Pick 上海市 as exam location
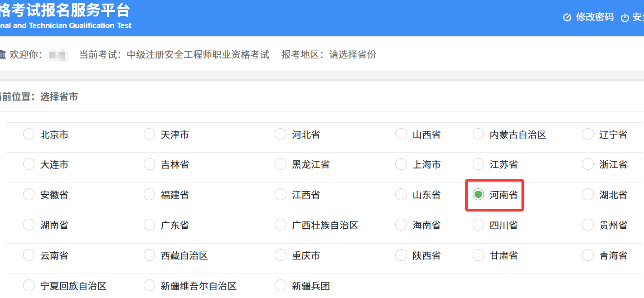This screenshot has height=298, width=644. [x=401, y=164]
